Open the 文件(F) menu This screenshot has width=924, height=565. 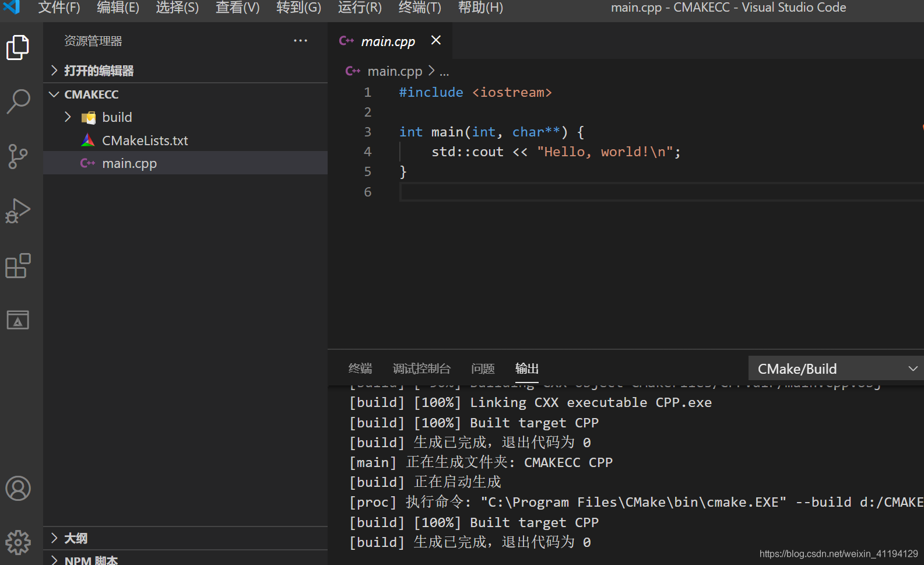(x=59, y=8)
